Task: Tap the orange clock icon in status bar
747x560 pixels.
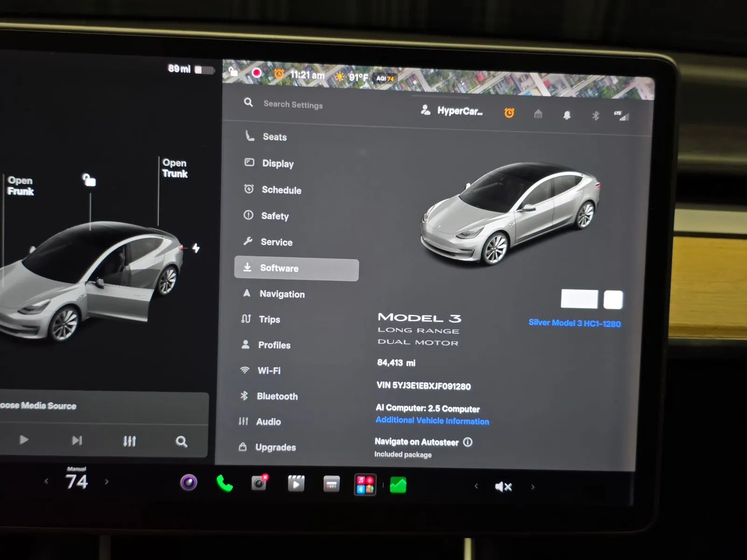Action: pos(279,74)
